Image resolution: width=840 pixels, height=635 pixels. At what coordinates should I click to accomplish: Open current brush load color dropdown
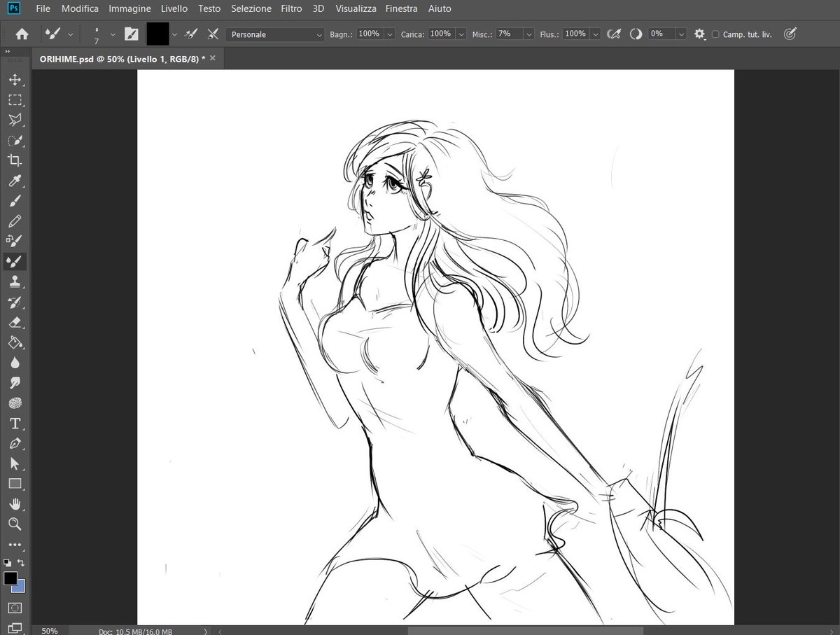[x=174, y=34]
